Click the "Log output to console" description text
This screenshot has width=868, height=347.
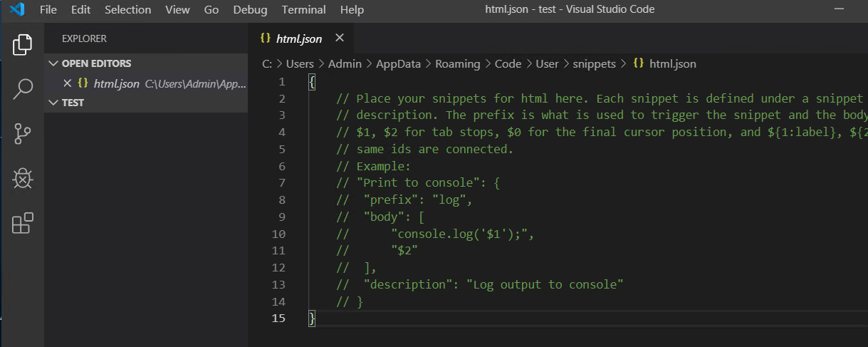[x=545, y=284]
